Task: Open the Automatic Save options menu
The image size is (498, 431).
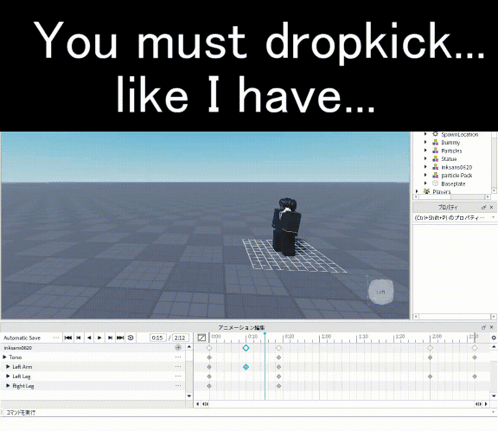Action: pyautogui.click(x=56, y=338)
